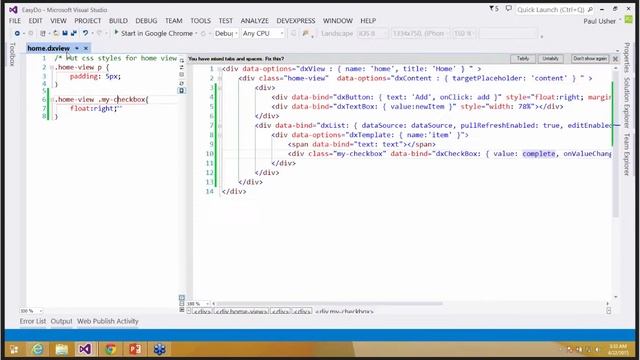Open the DEVEXPRESS menu

[x=296, y=21]
